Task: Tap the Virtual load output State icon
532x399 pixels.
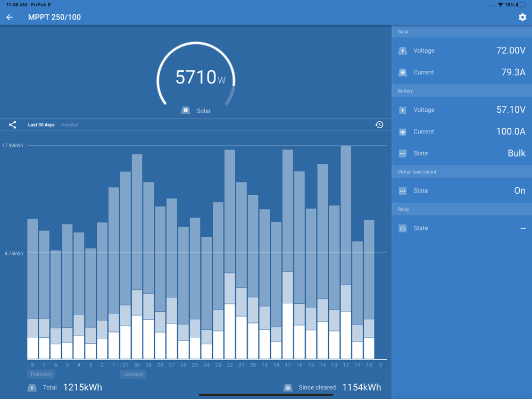Action: coord(402,190)
